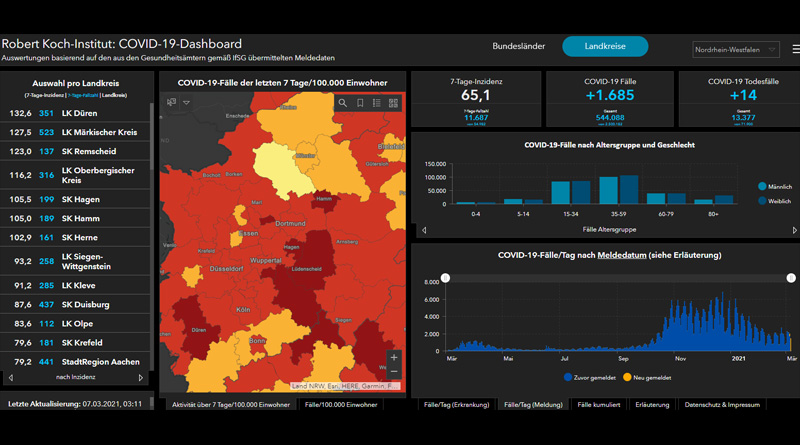Follow the Meldedatum link in chart title
Image resolution: width=800 pixels, height=445 pixels.
[621, 255]
